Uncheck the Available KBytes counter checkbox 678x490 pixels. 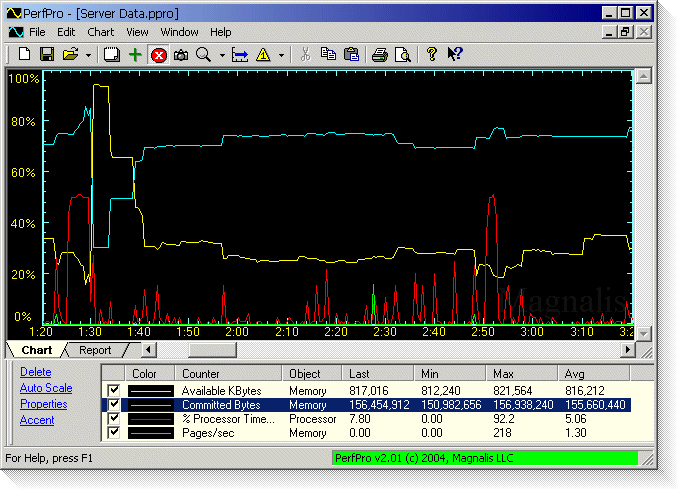coord(114,390)
